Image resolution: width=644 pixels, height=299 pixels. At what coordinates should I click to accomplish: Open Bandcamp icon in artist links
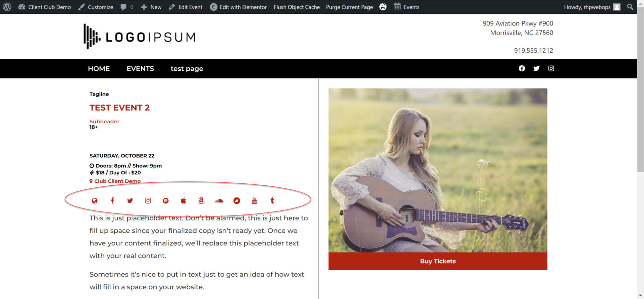[x=237, y=200]
